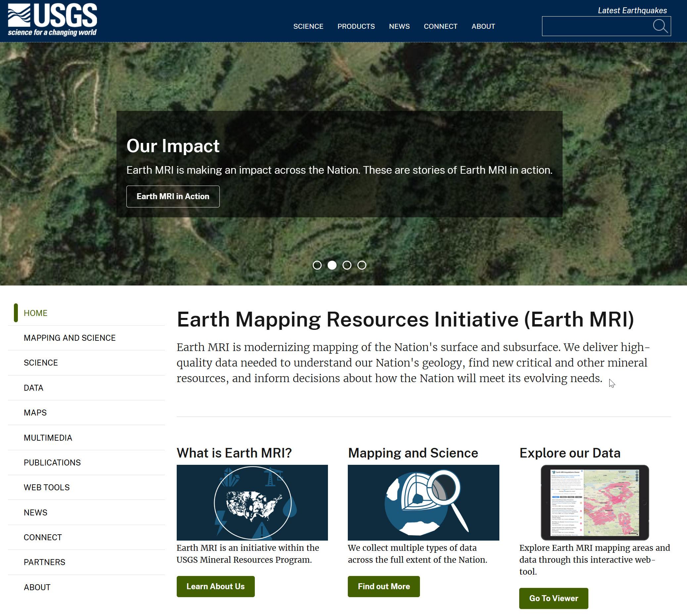Image resolution: width=687 pixels, height=616 pixels.
Task: Go to Mapping and Science sidebar item
Action: [69, 338]
